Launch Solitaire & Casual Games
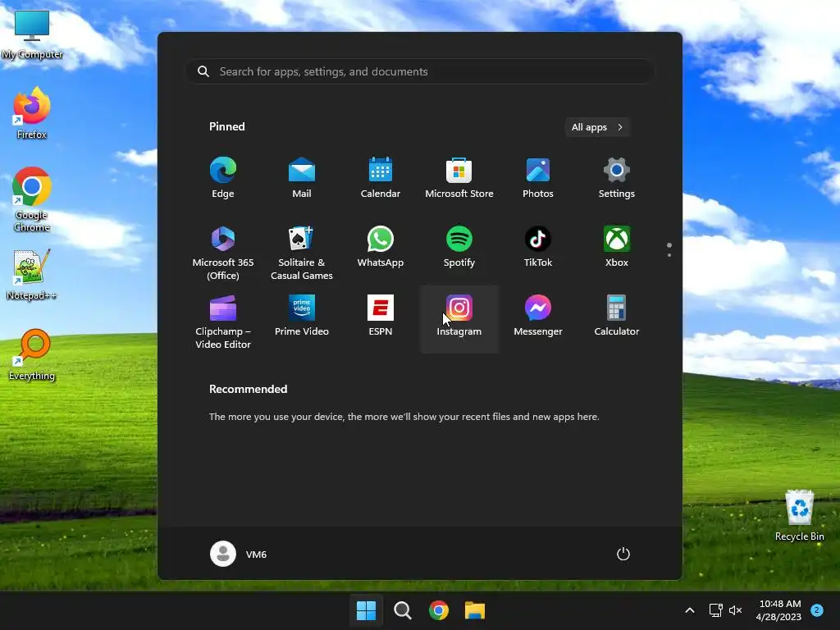 tap(302, 253)
